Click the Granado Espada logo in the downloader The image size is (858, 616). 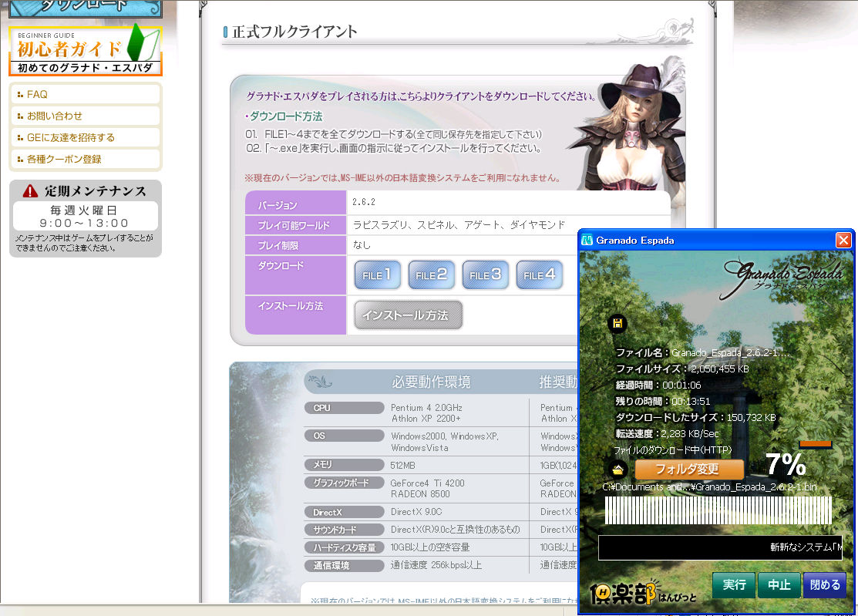point(782,276)
